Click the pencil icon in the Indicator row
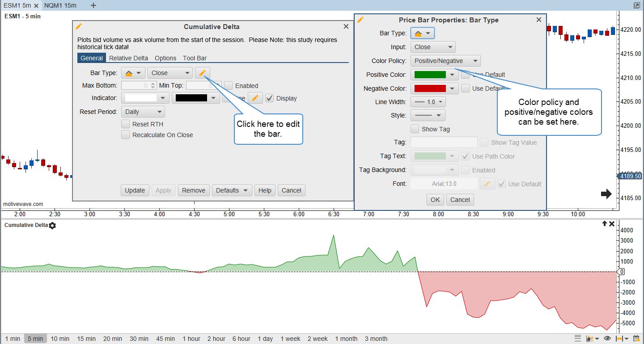This screenshot has width=644, height=344. [x=255, y=98]
